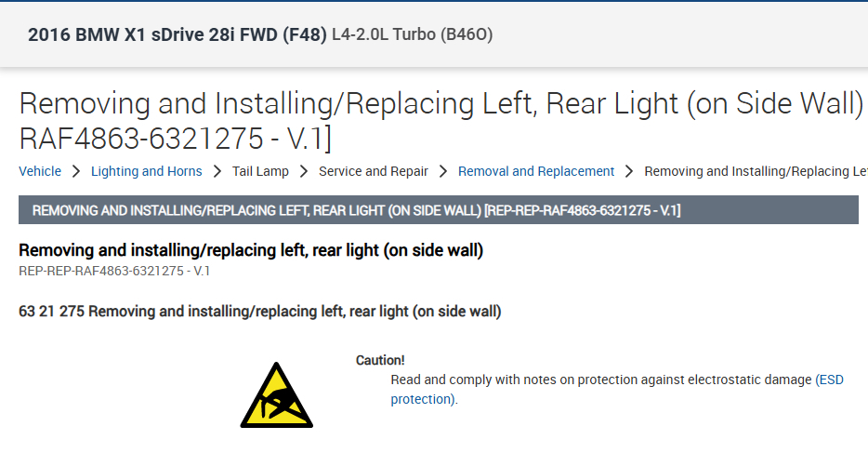Click the chevron after Service and Repair
Viewport: 868px width, 453px height.
[x=443, y=171]
